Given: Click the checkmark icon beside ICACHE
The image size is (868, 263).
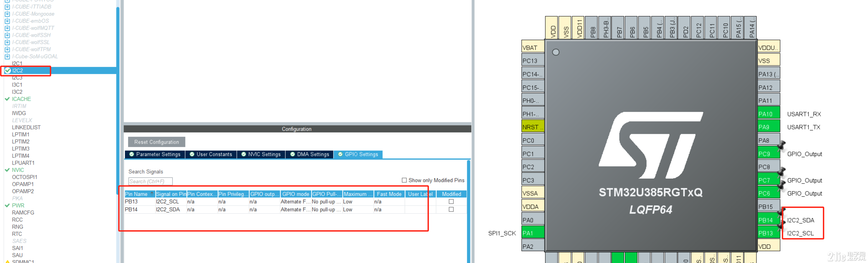Looking at the screenshot, I should [7, 99].
